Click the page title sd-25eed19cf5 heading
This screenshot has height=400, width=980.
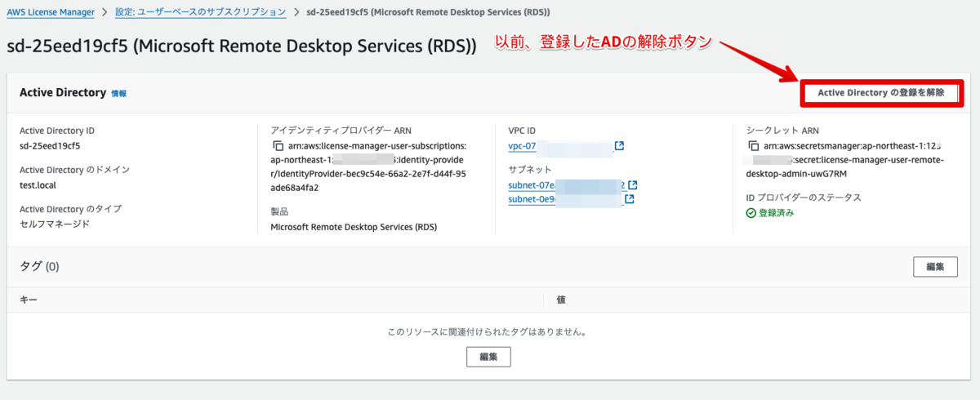click(x=242, y=47)
